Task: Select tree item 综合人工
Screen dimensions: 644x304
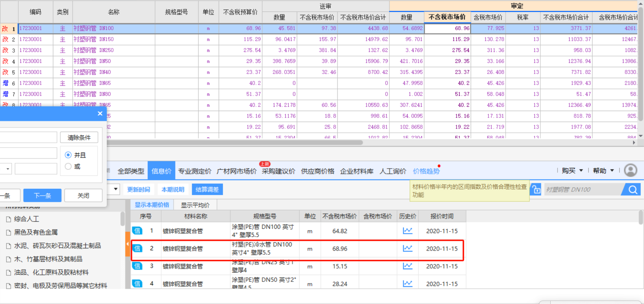Action: coord(27,219)
